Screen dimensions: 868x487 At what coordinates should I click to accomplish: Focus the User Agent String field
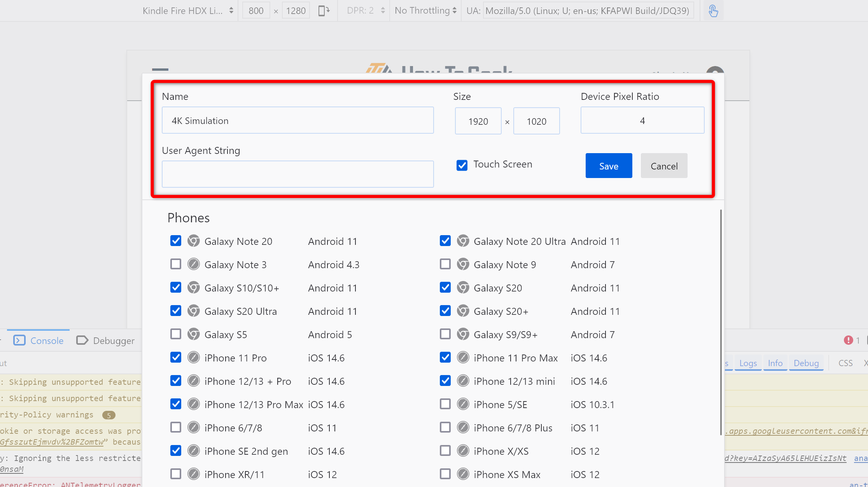[298, 174]
